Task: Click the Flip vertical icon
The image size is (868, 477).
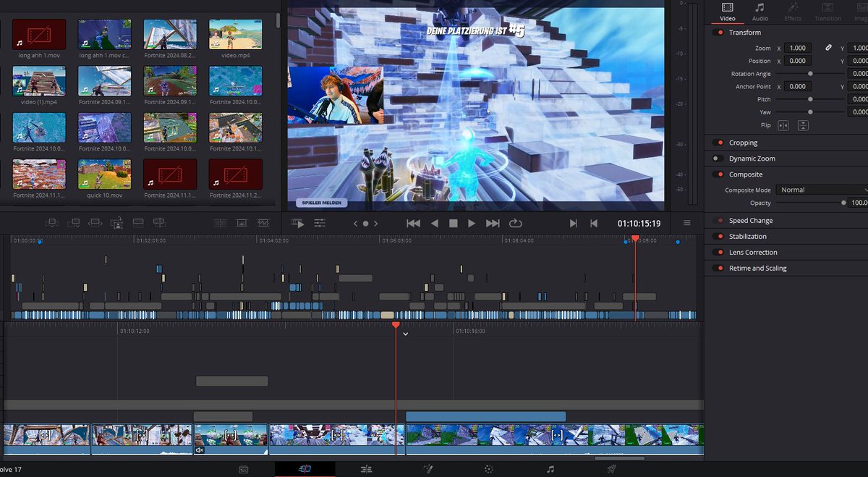Action: 803,125
